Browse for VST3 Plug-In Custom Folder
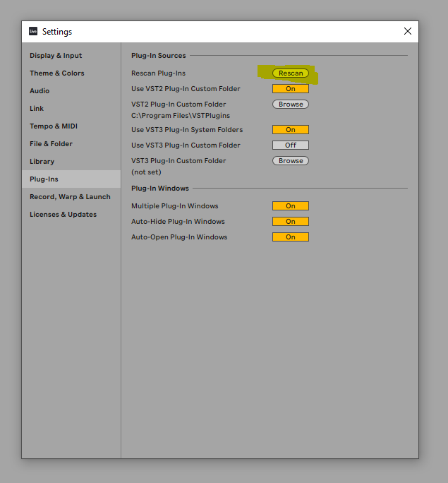 point(291,161)
